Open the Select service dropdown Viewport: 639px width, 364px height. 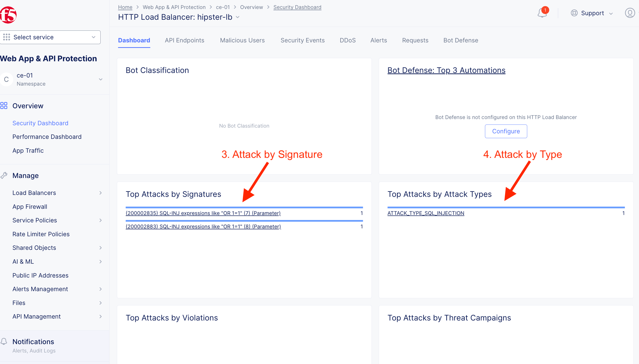click(x=50, y=37)
